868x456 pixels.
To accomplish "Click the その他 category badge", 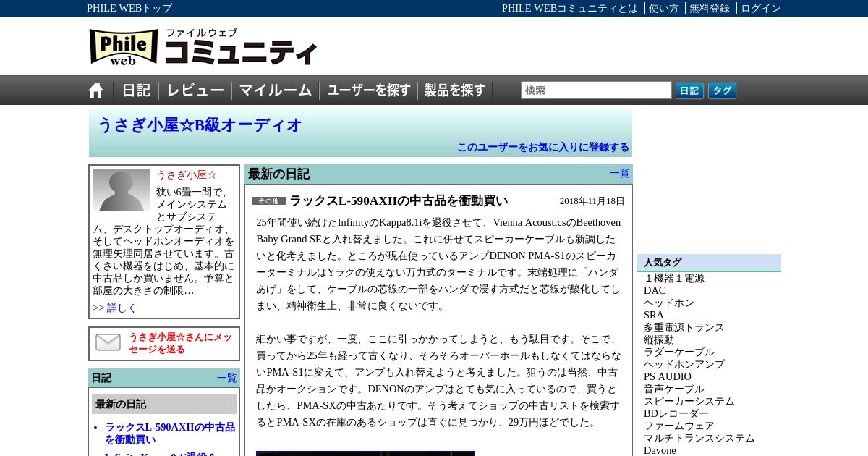I will (269, 201).
